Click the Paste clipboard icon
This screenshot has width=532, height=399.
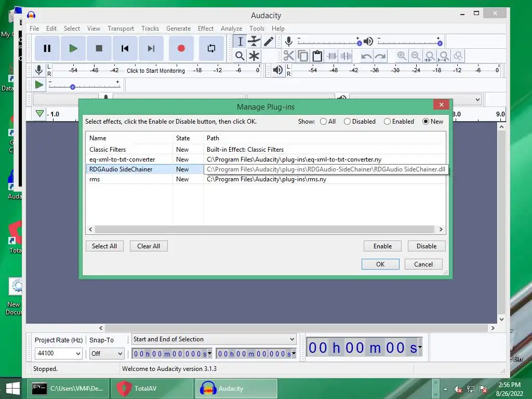(317, 56)
